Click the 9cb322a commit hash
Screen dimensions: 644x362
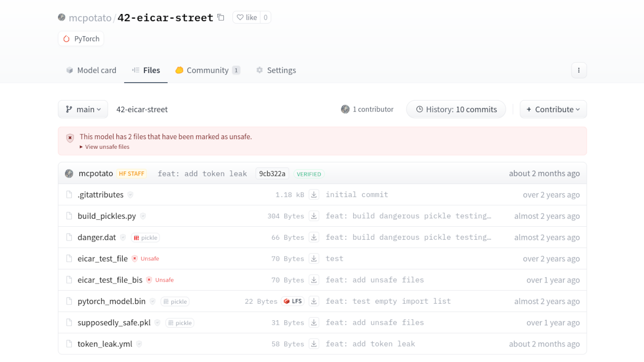[272, 173]
